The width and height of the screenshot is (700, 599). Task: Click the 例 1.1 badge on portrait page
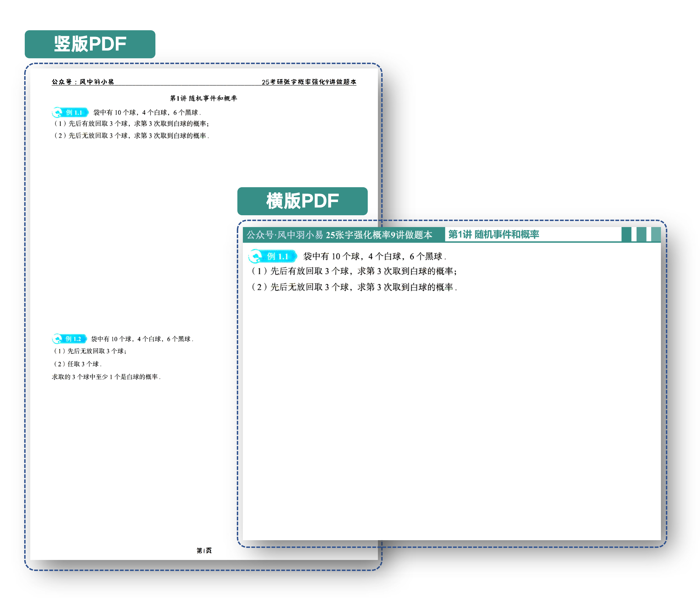tap(70, 112)
